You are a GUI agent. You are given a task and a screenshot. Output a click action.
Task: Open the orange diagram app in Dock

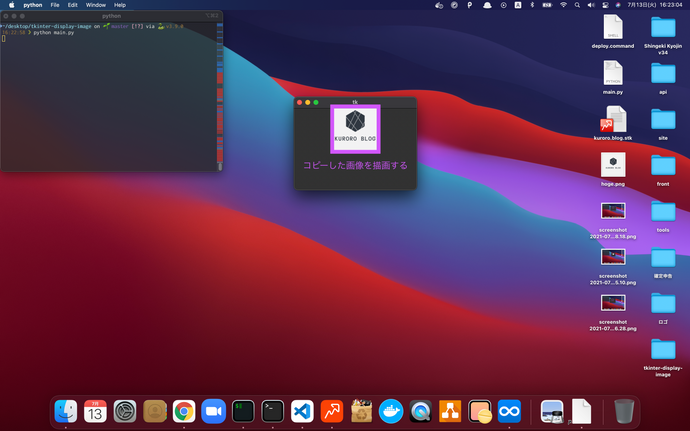pos(450,411)
